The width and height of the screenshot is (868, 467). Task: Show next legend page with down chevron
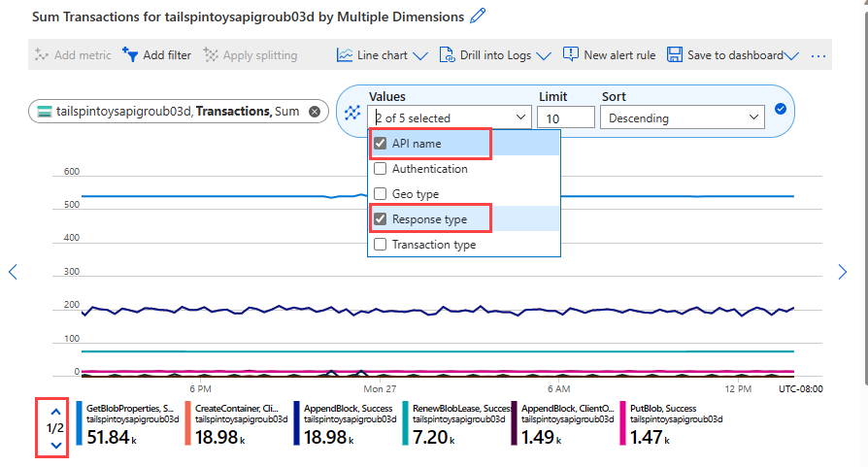tap(55, 445)
